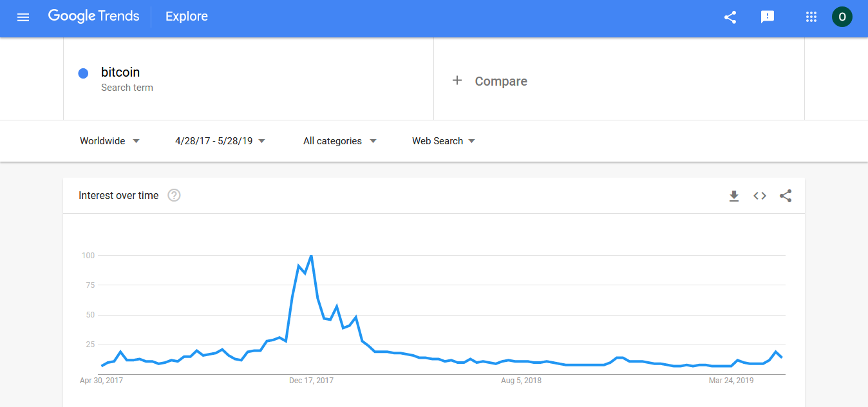868x407 pixels.
Task: Open the date range selector dropdown
Action: 219,140
